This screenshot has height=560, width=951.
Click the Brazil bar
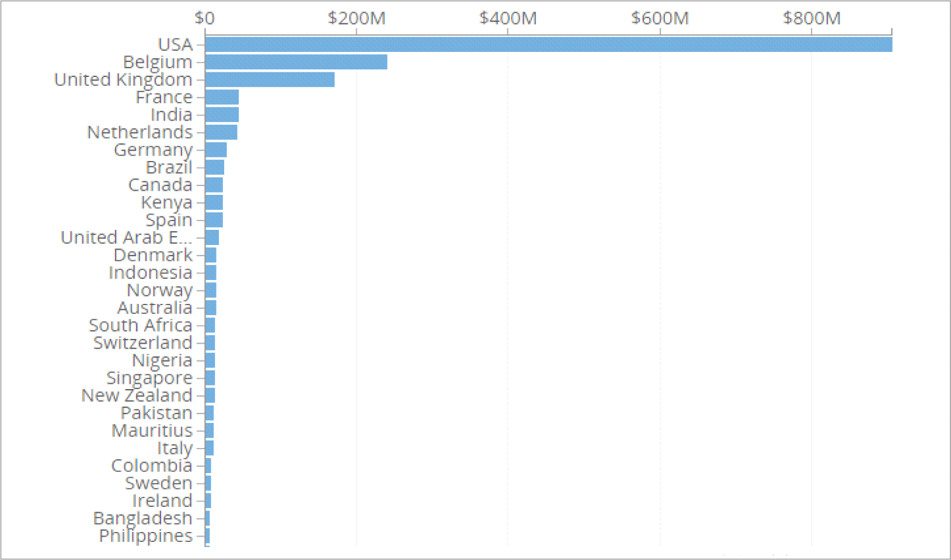click(215, 167)
